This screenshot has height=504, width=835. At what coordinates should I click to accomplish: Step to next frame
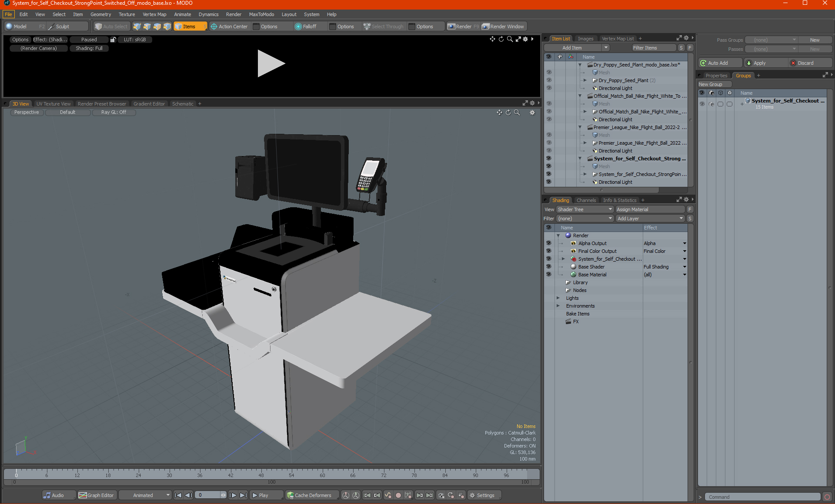coord(233,495)
